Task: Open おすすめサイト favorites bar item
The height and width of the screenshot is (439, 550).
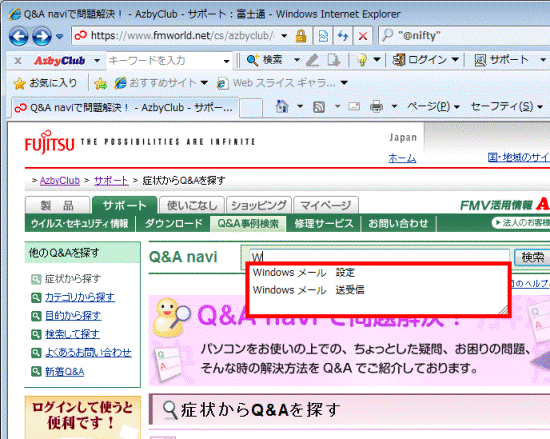Action: (161, 83)
